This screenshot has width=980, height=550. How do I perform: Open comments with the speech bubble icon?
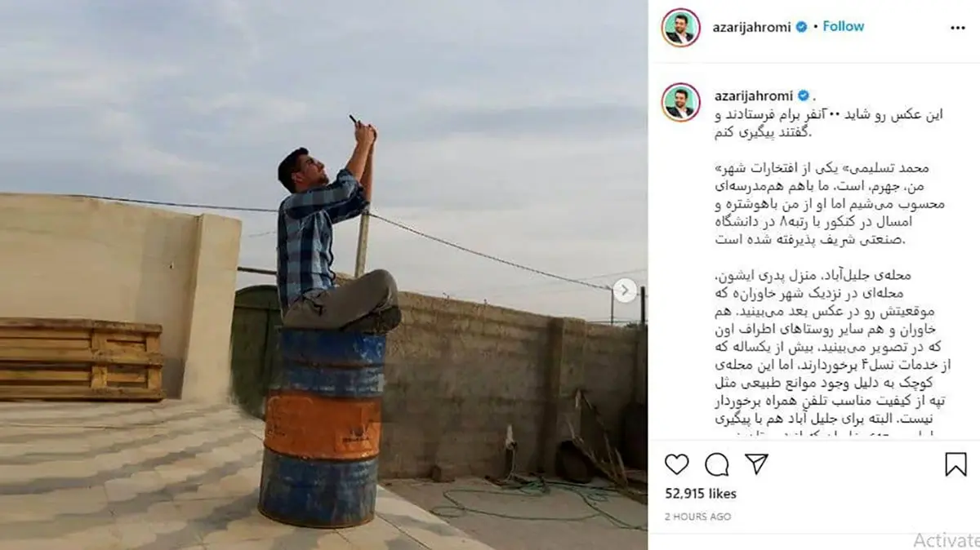point(717,464)
